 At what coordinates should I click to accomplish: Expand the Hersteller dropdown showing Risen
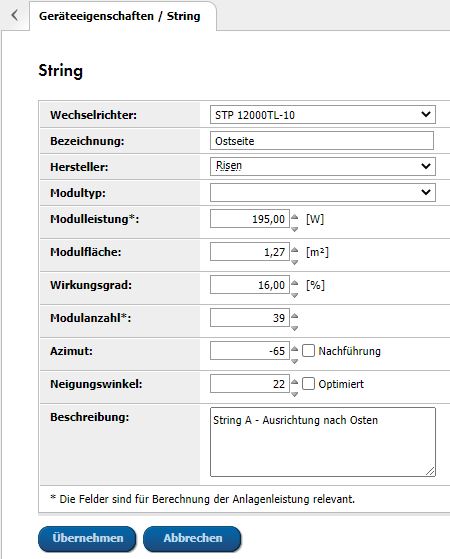[x=323, y=166]
